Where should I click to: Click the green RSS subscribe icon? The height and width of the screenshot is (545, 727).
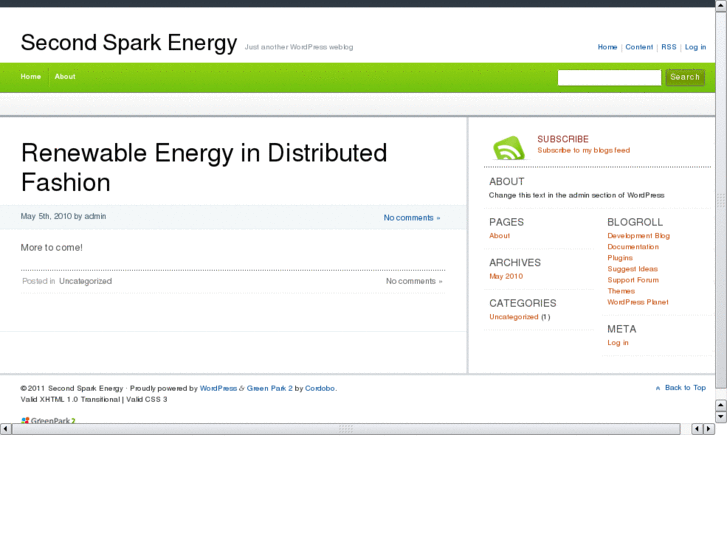coord(508,148)
